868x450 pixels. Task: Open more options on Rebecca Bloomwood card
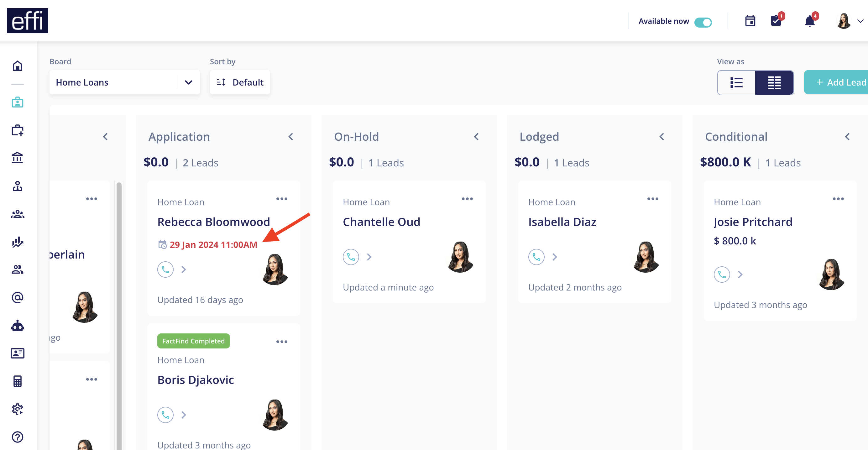[282, 199]
